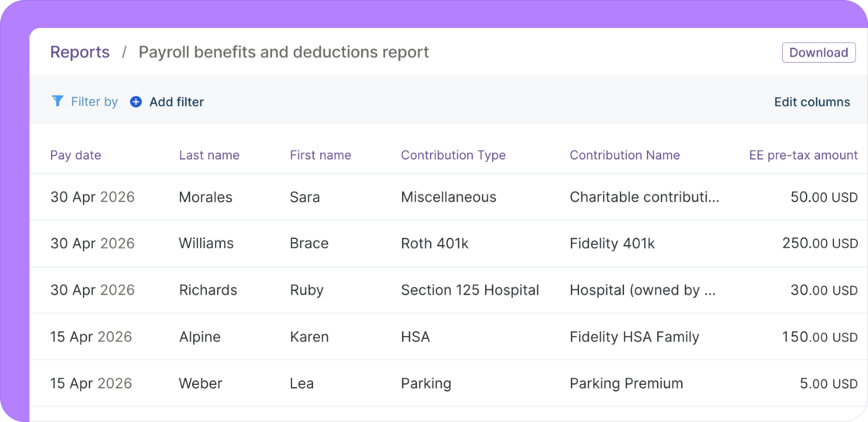Screen dimensions: 868x422
Task: Click first name Sara
Action: click(305, 197)
